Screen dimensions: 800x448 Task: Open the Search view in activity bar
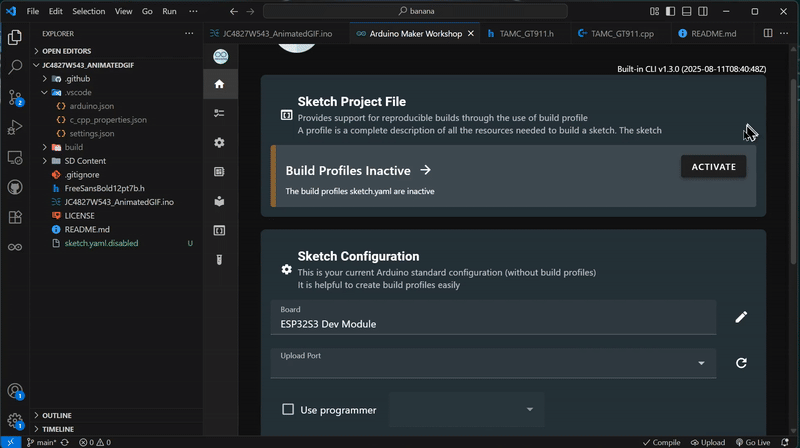tap(15, 67)
